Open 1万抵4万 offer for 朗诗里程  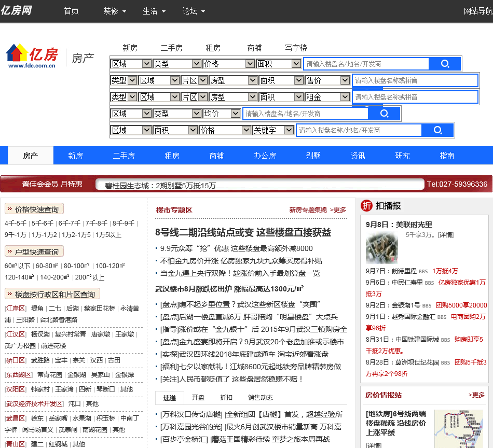click(445, 271)
